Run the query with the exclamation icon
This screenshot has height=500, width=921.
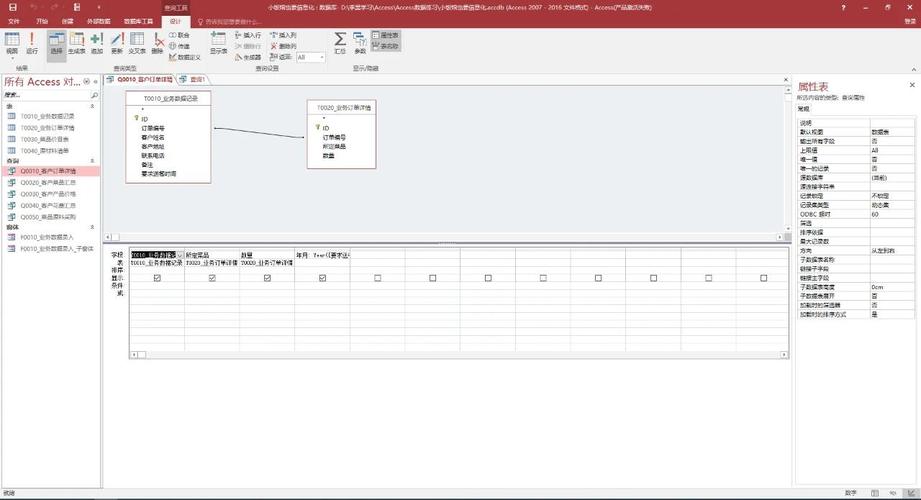[32, 43]
